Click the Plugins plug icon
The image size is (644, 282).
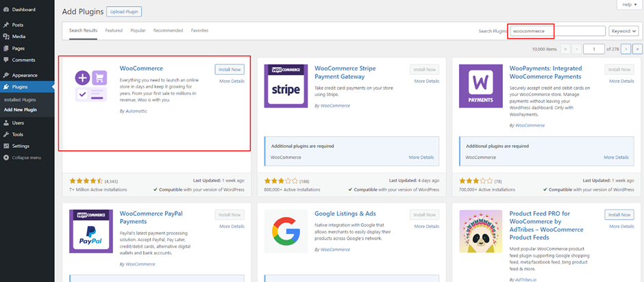point(6,87)
